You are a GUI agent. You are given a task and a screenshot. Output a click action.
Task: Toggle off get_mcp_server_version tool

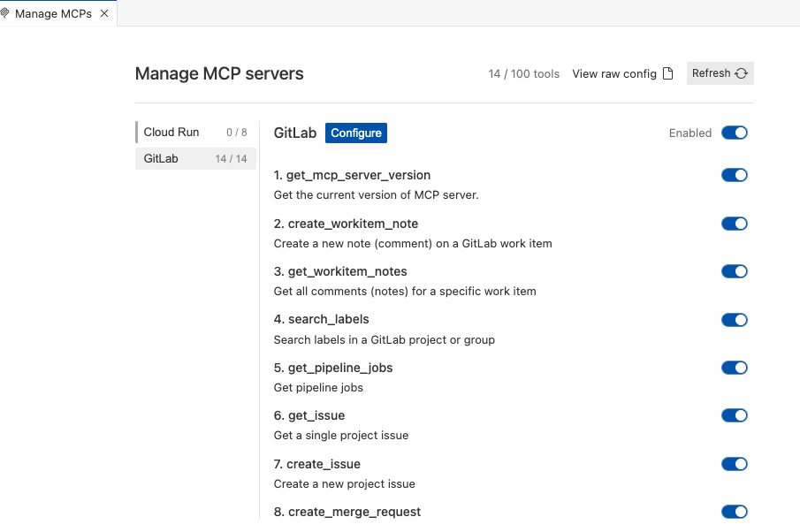(734, 175)
